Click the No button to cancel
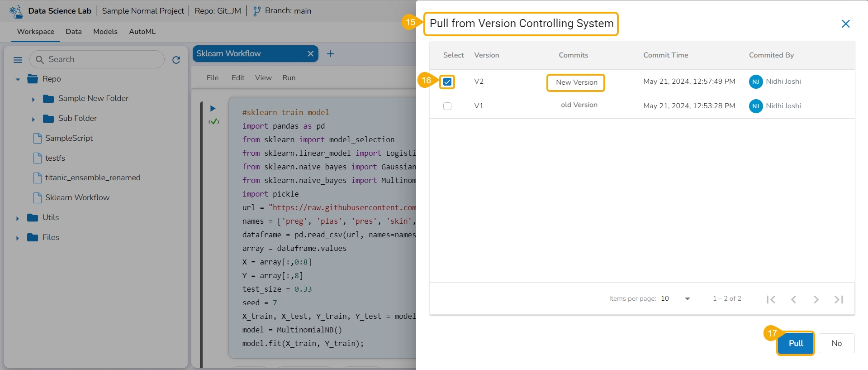 (836, 343)
